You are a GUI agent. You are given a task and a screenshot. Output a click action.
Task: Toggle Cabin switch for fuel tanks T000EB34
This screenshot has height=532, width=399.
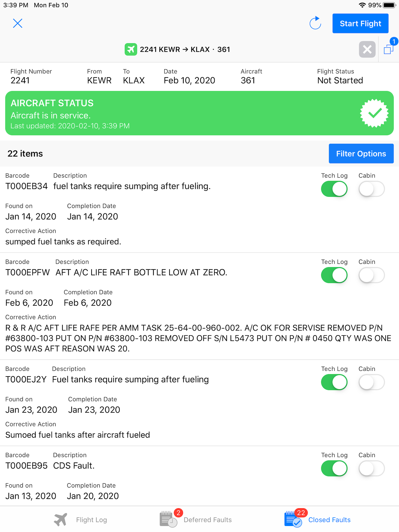tap(371, 189)
